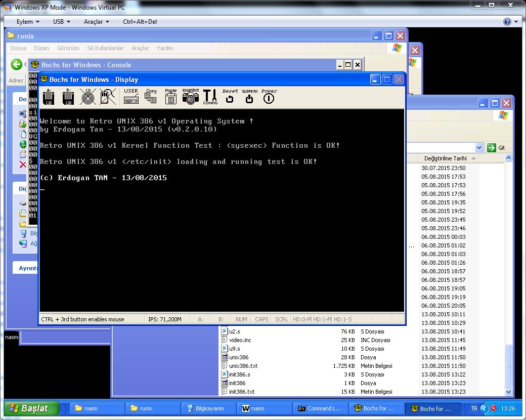This screenshot has width=526, height=420.
Task: Switch to nasm Word document taskbar button
Action: tap(265, 408)
